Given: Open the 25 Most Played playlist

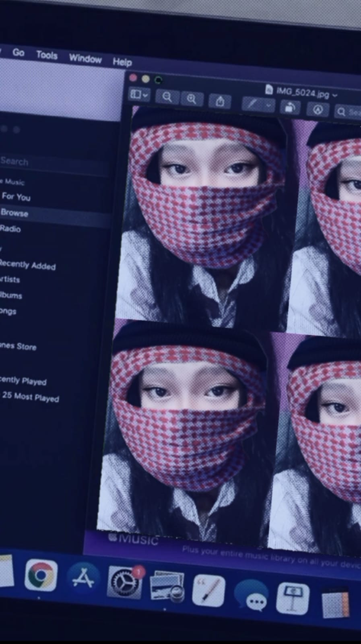Looking at the screenshot, I should click(31, 397).
